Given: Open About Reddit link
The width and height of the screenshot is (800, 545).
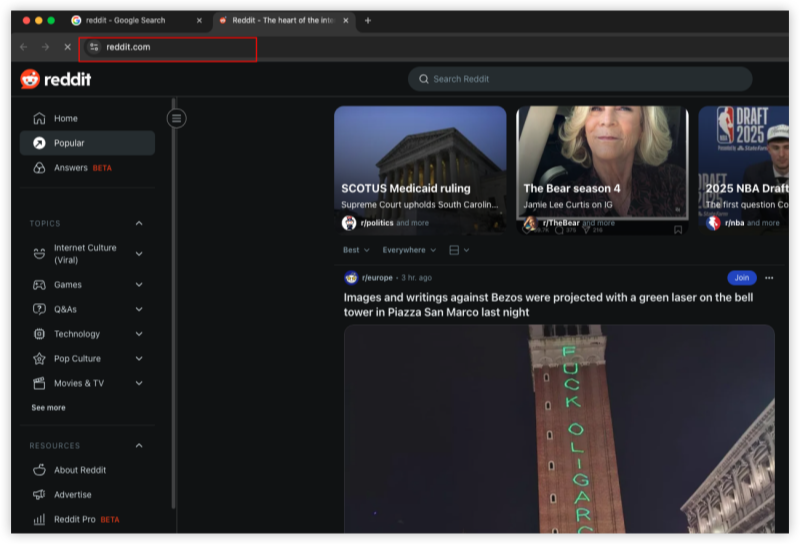Looking at the screenshot, I should click(87, 470).
